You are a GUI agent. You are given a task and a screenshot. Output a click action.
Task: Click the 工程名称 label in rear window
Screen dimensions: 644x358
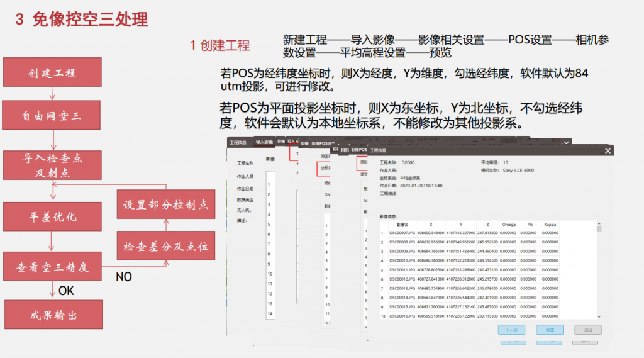click(245, 163)
